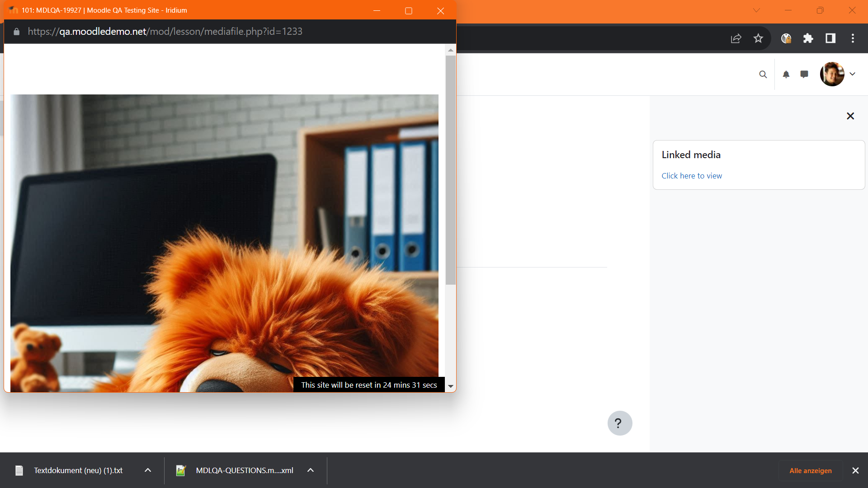Click Alle anzeigen to show all downloads
Viewport: 868px width, 488px height.
coord(811,471)
